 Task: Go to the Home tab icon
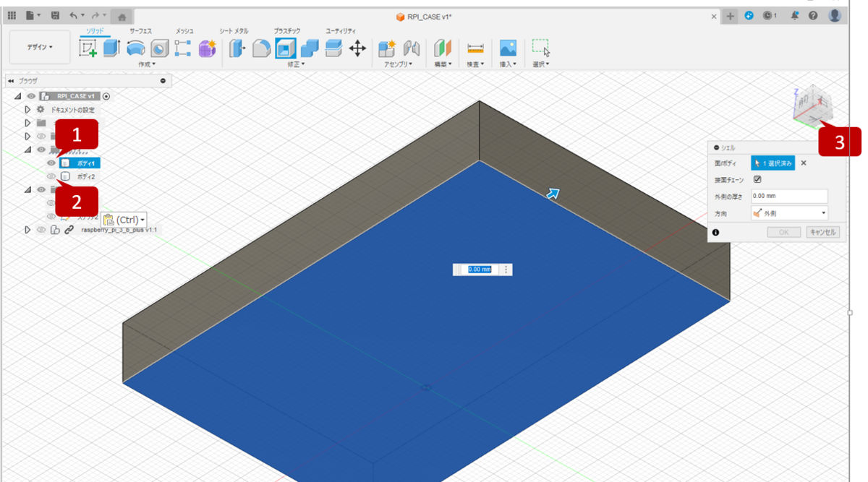(x=123, y=17)
